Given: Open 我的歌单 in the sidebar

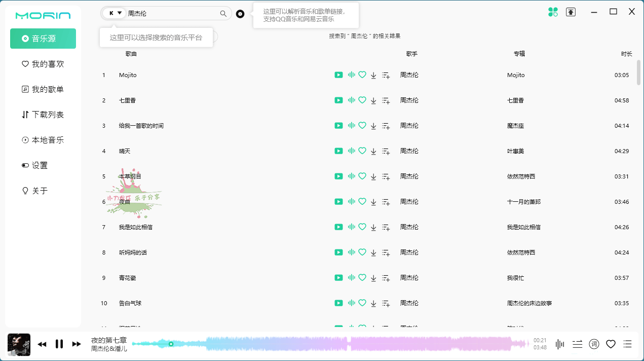Looking at the screenshot, I should (43, 89).
